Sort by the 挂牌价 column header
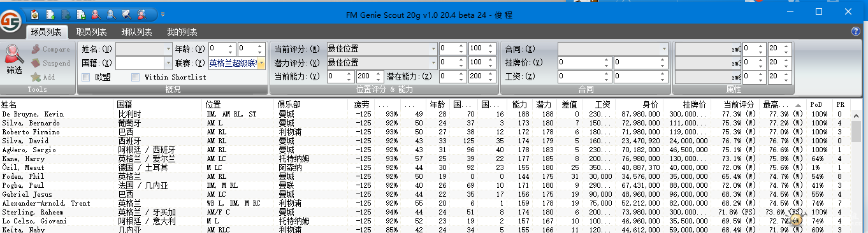The width and height of the screenshot is (868, 233). click(686, 104)
